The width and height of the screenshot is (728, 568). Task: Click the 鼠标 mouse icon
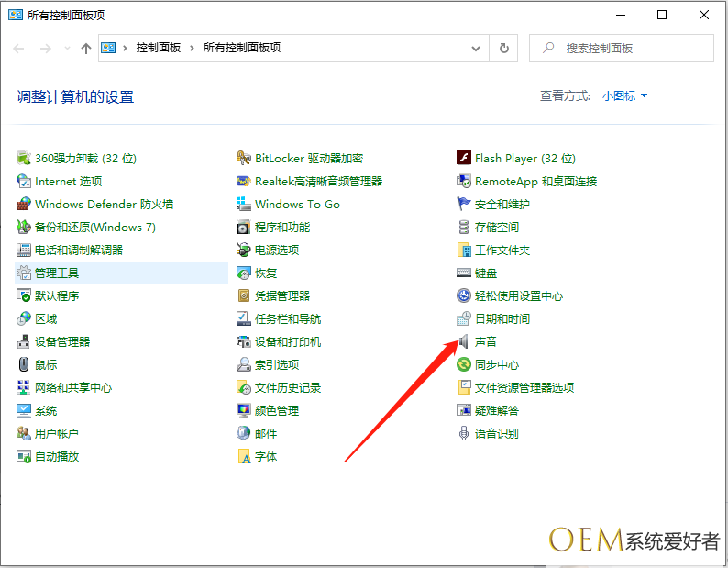click(24, 364)
